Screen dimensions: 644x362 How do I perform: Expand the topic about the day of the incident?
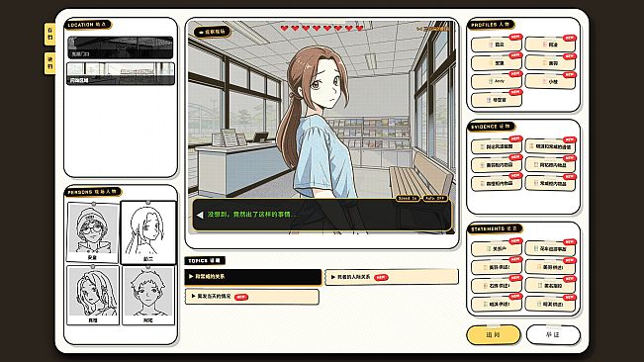[252, 297]
